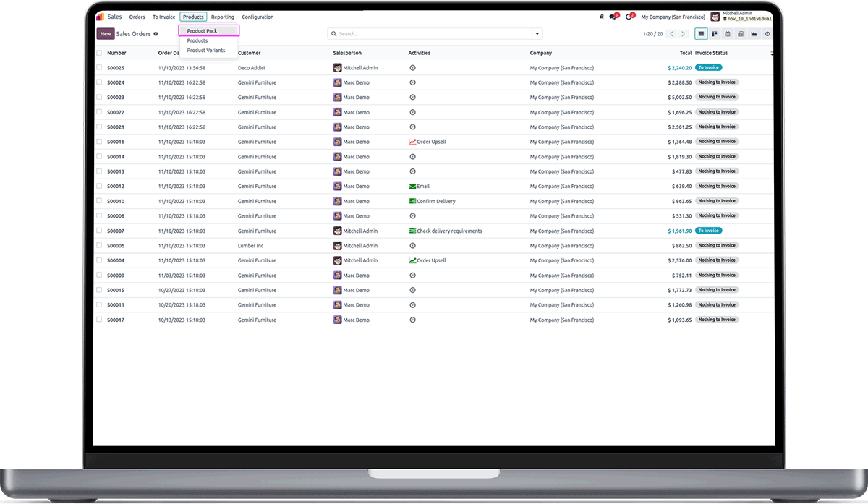Tick checkbox for order S00012
The width and height of the screenshot is (868, 504).
click(99, 187)
